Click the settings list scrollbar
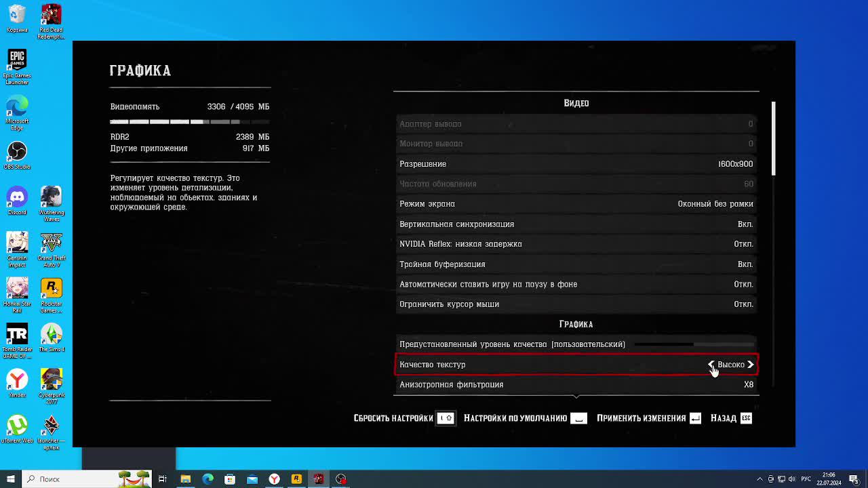 click(773, 138)
